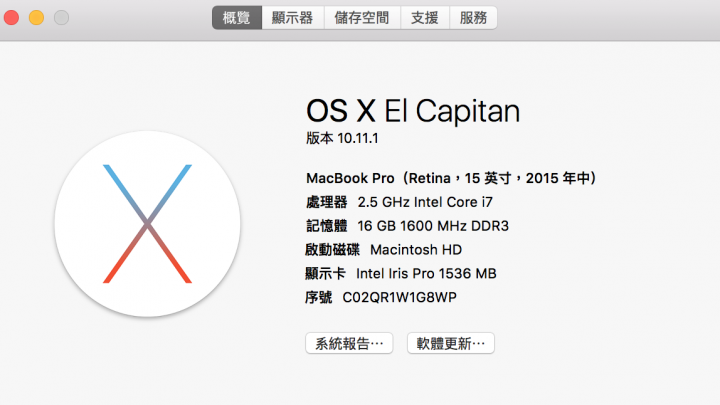The image size is (720, 405).
Task: Click the processor 2.5 GHz Intel Core i7
Action: click(425, 202)
